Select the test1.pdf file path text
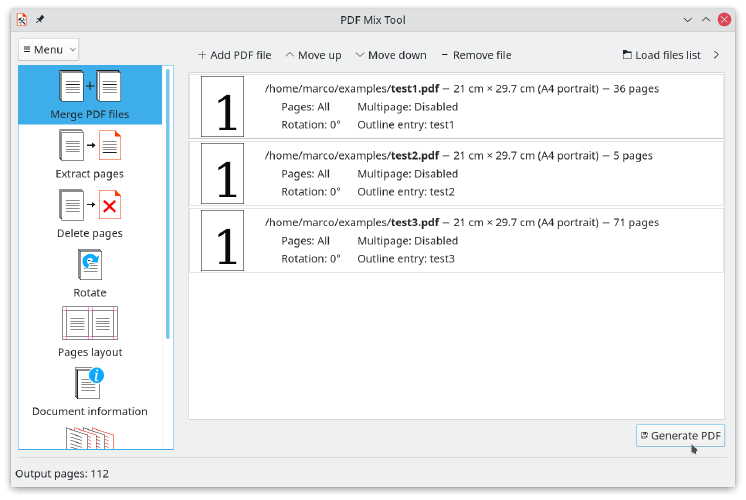The width and height of the screenshot is (746, 500). tap(352, 88)
